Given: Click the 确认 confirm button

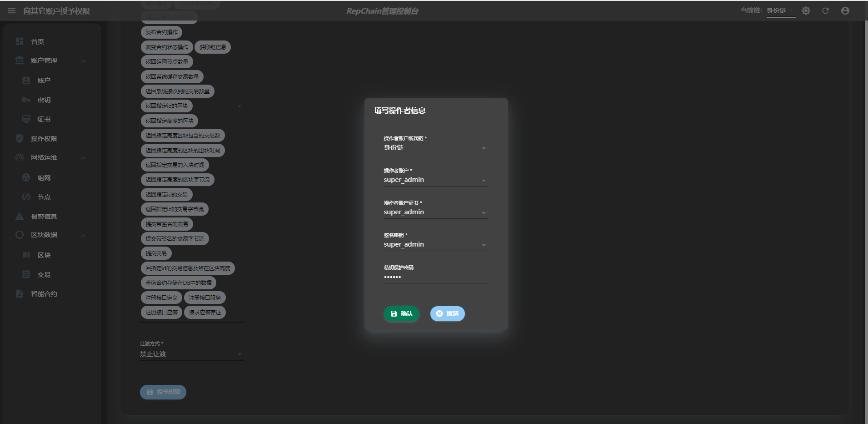Looking at the screenshot, I should 401,313.
